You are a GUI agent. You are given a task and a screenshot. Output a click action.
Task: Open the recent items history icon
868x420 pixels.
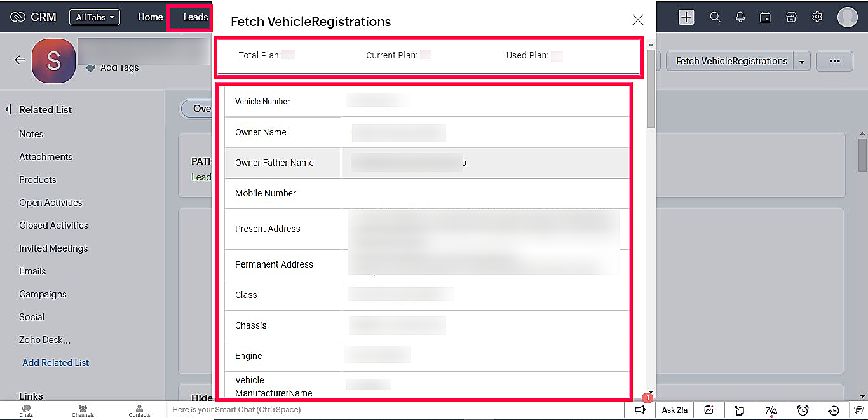click(x=834, y=410)
